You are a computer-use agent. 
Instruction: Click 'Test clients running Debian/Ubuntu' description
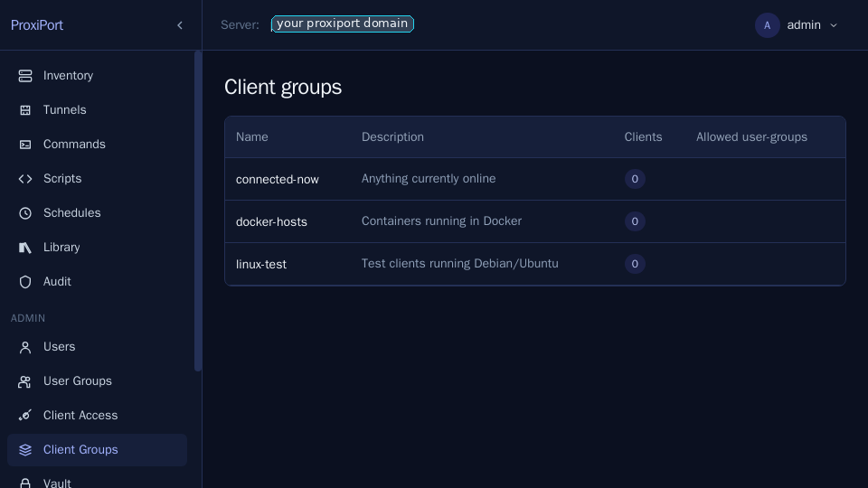point(460,264)
